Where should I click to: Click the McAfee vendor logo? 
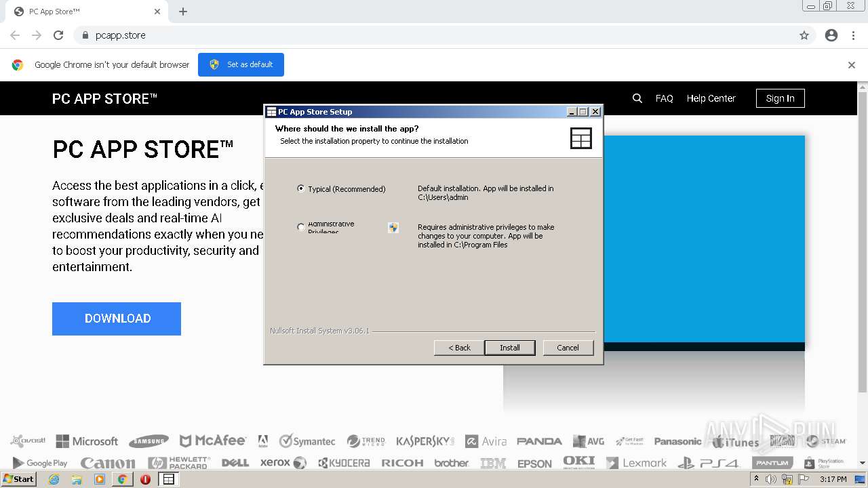pos(212,441)
